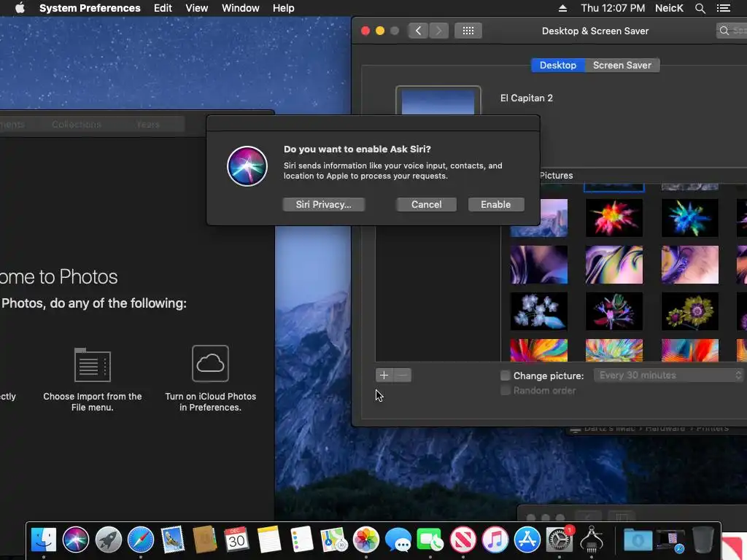Open Siri Privacy details

tap(323, 204)
